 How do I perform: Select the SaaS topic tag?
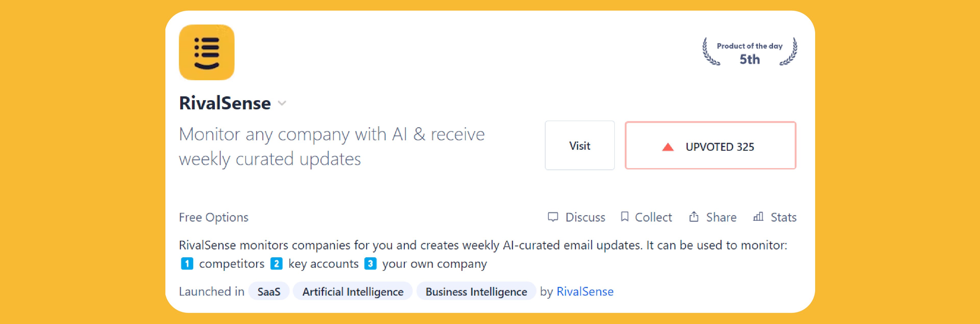[x=269, y=292]
